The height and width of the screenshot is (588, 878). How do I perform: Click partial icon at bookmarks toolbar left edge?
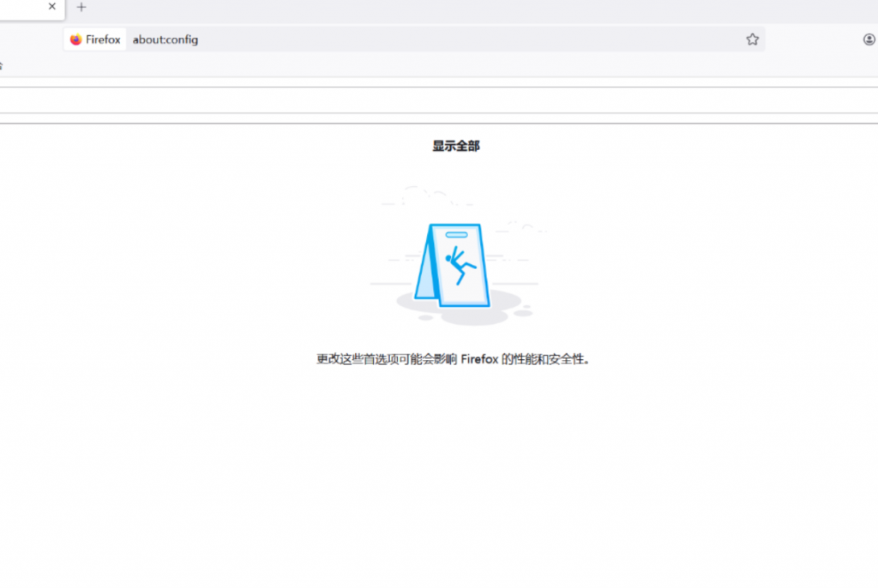pyautogui.click(x=2, y=65)
